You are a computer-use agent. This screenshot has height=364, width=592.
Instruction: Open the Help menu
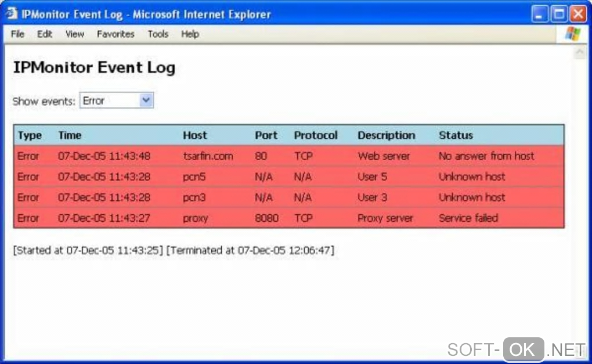click(x=190, y=34)
